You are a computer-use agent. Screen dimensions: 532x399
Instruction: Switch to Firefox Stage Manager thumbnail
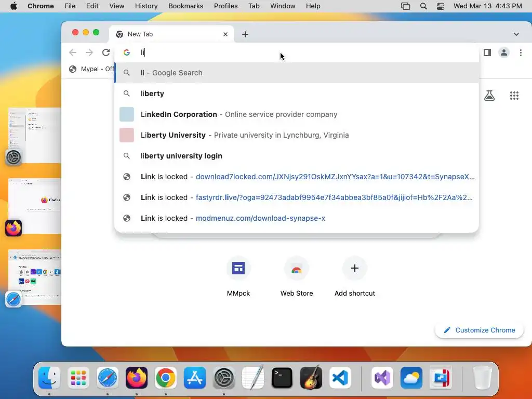(x=34, y=206)
